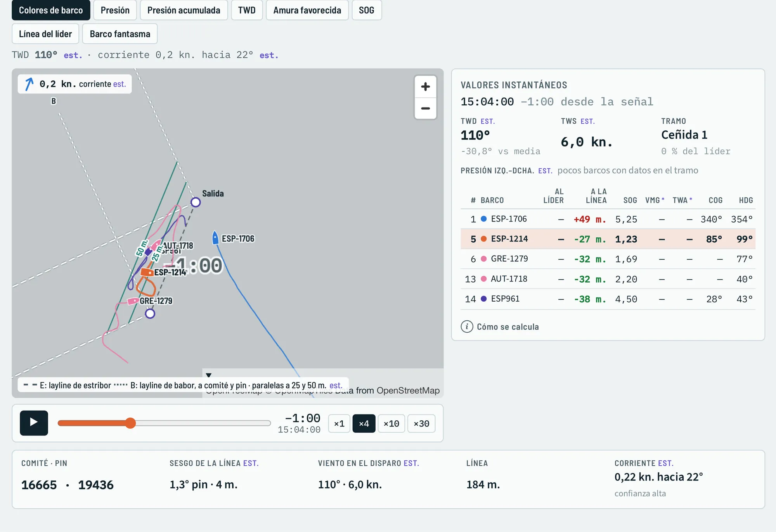This screenshot has width=776, height=532.
Task: Switch map mode to Presión acumulada
Action: pos(184,10)
